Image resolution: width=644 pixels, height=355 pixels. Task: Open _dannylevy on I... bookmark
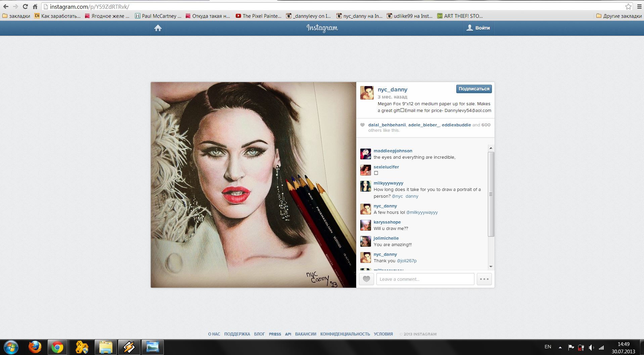[x=309, y=16]
